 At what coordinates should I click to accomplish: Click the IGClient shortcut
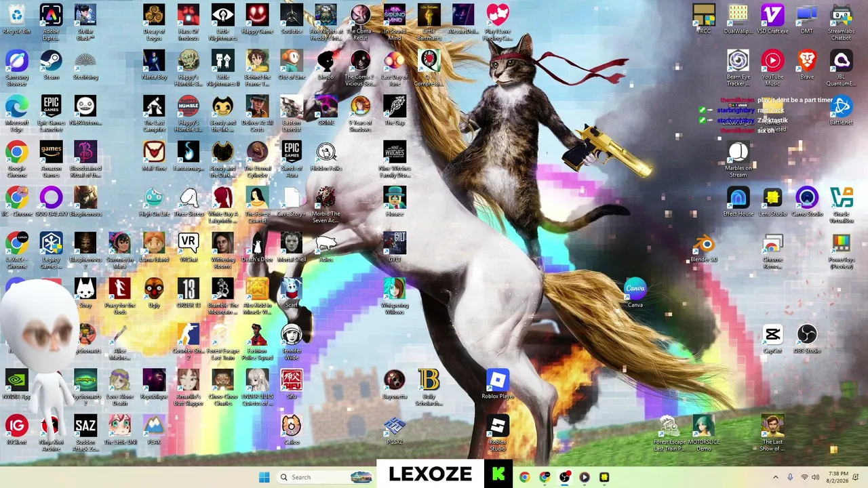coord(17,430)
